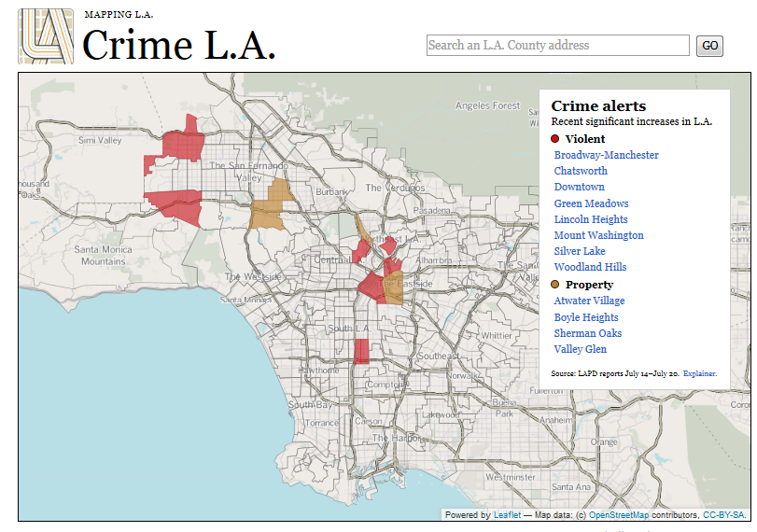Click the Anaheim map label
Image resolution: width=757 pixels, height=532 pixels.
[556, 420]
